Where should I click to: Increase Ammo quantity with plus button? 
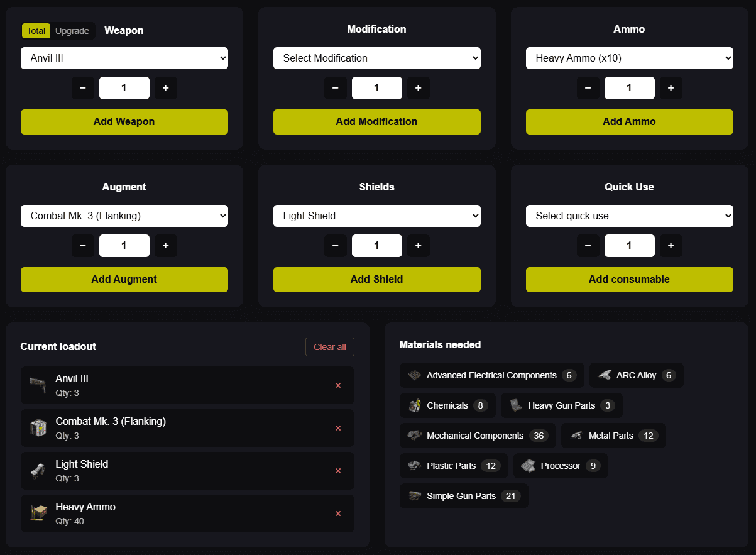pyautogui.click(x=671, y=88)
